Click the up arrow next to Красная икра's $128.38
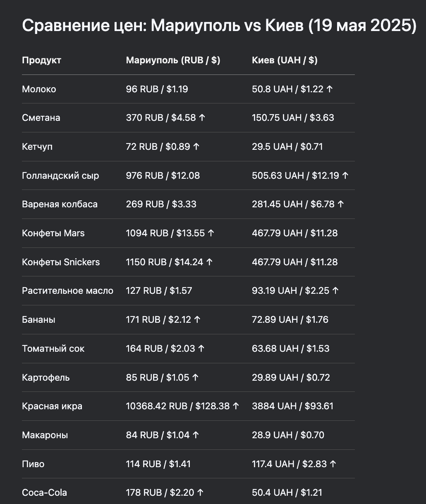Screen dimensions: 426x504 (236, 406)
